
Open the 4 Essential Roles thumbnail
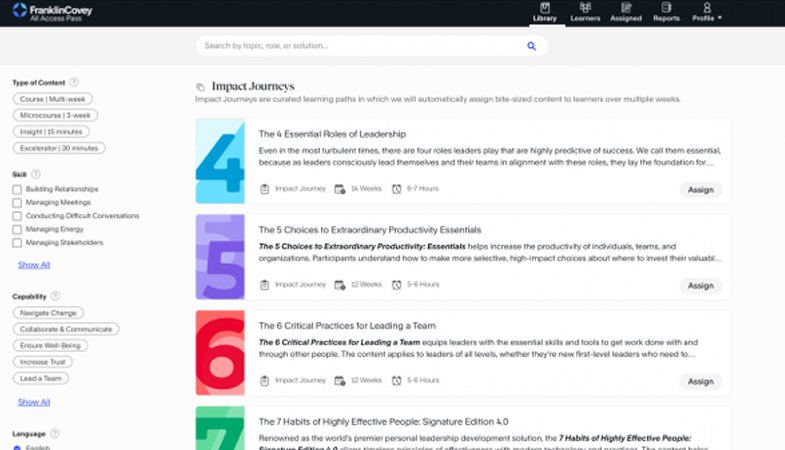tap(220, 161)
